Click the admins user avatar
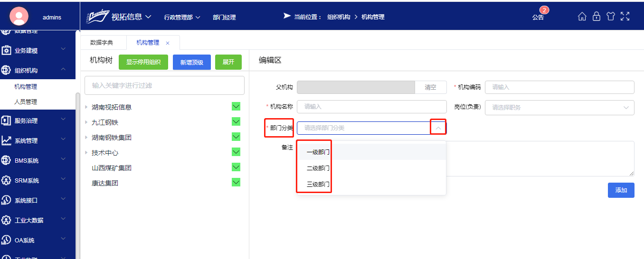644x259 pixels. click(19, 17)
